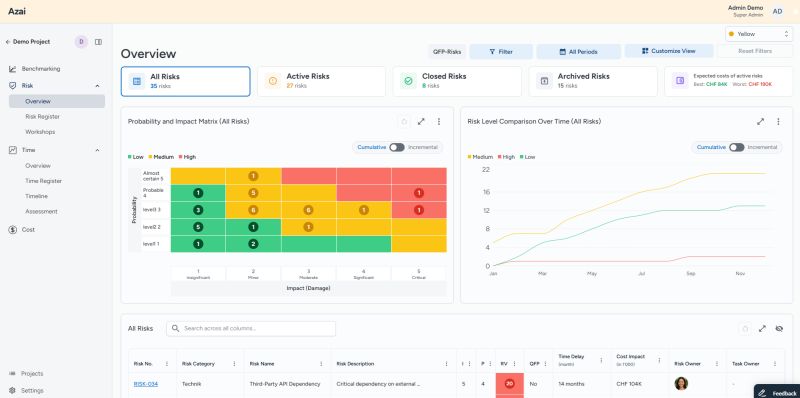Click the search across all columns field

251,329
